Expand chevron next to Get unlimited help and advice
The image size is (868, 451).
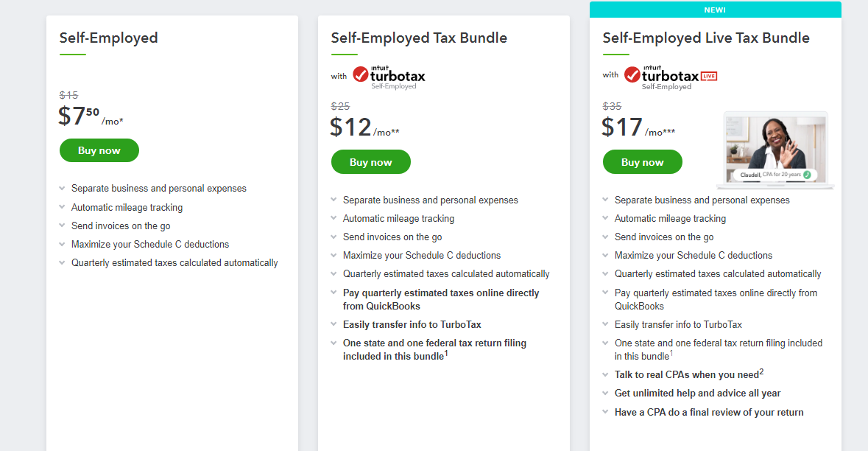click(605, 393)
